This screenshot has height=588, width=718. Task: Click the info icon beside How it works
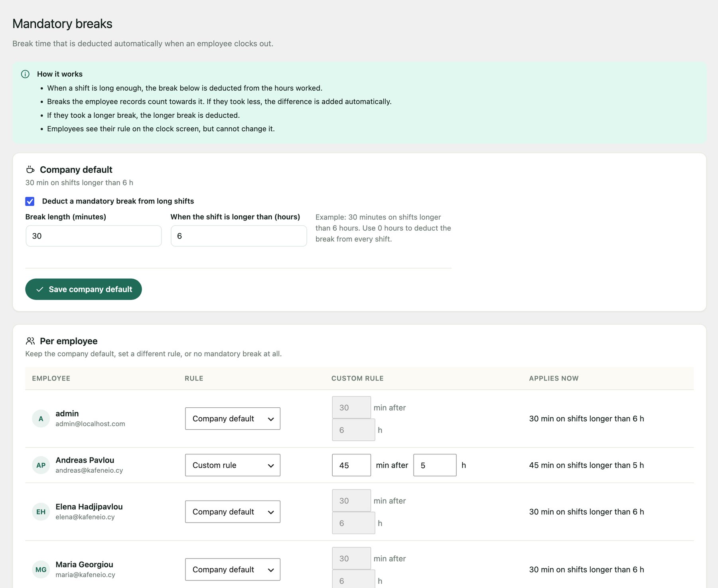(x=25, y=74)
